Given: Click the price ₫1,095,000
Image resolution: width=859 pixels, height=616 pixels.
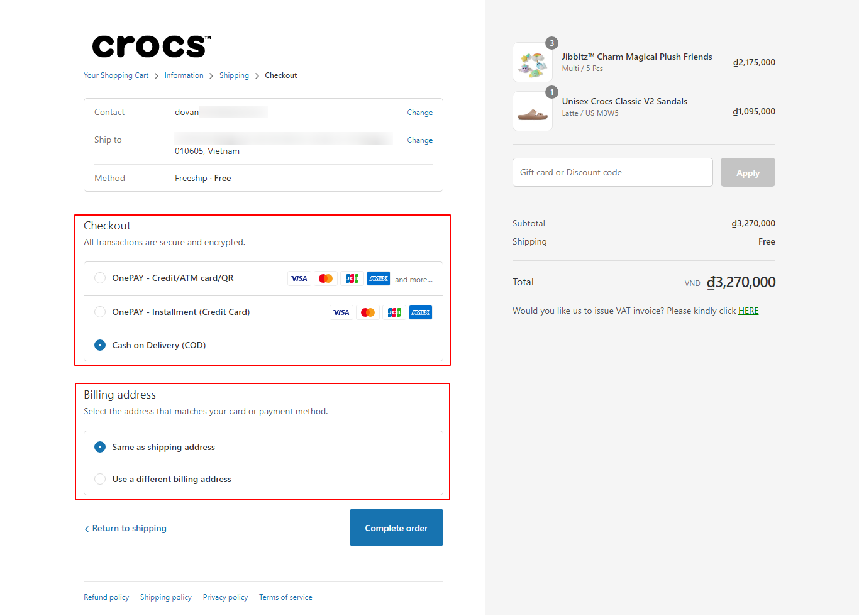Looking at the screenshot, I should 754,111.
